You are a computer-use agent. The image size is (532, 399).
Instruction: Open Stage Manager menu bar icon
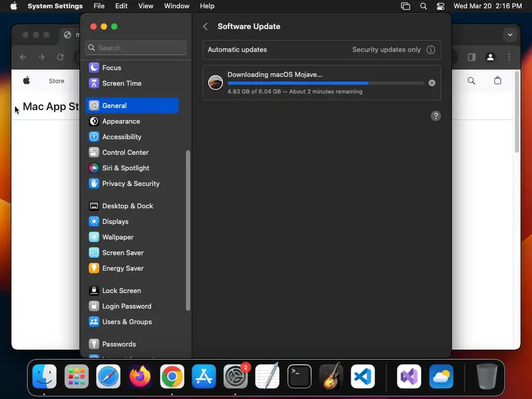click(405, 6)
